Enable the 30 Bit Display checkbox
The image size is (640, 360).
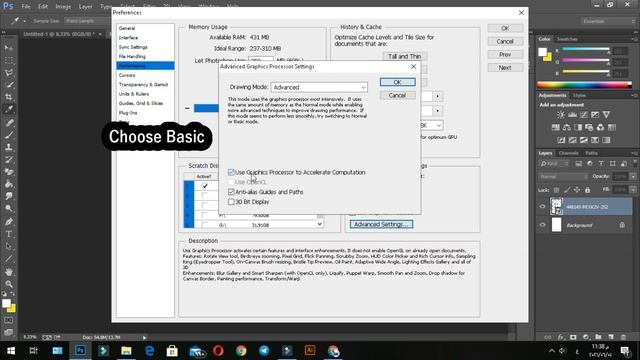click(231, 202)
